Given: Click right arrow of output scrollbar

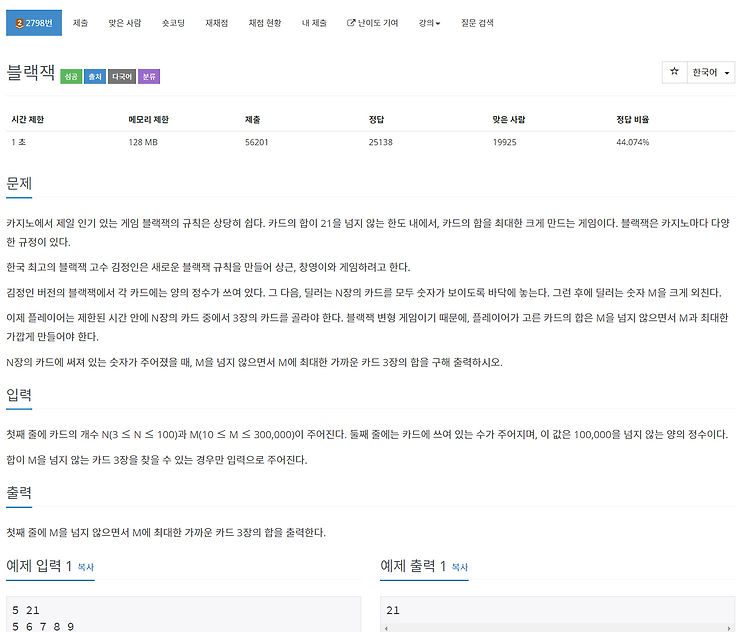Looking at the screenshot, I should pos(729,628).
